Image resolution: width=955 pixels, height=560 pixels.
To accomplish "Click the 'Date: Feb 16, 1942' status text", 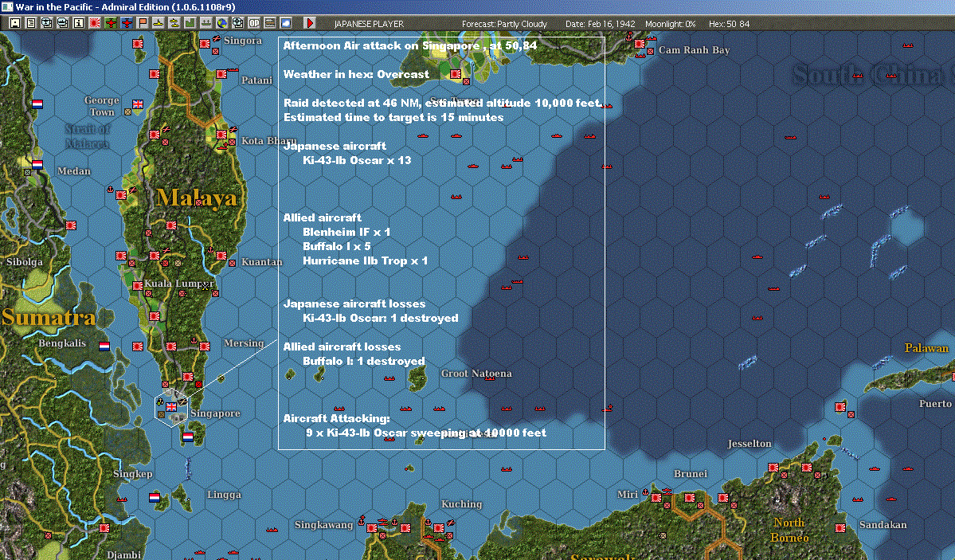I will tap(600, 24).
